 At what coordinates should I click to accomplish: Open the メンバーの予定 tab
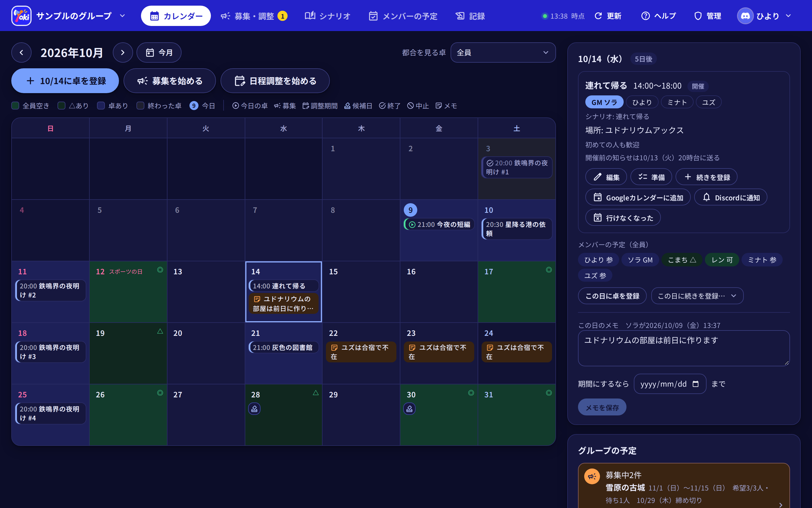coord(403,16)
